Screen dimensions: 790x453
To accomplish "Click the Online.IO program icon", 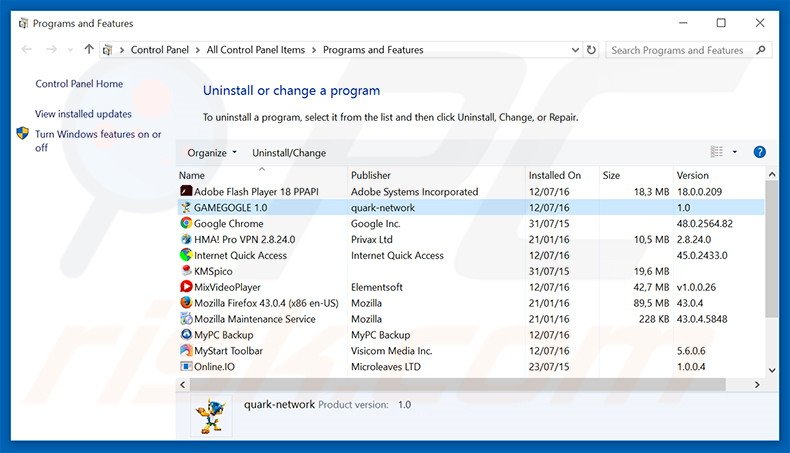I will (x=186, y=366).
